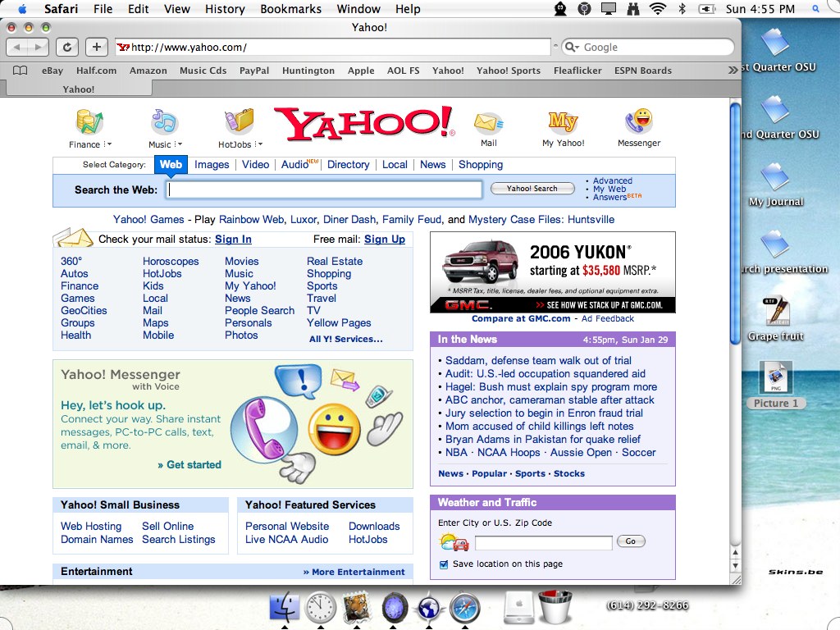Viewport: 840px width, 630px height.
Task: Expand the HotJobs dropdown arrow
Action: [259, 144]
